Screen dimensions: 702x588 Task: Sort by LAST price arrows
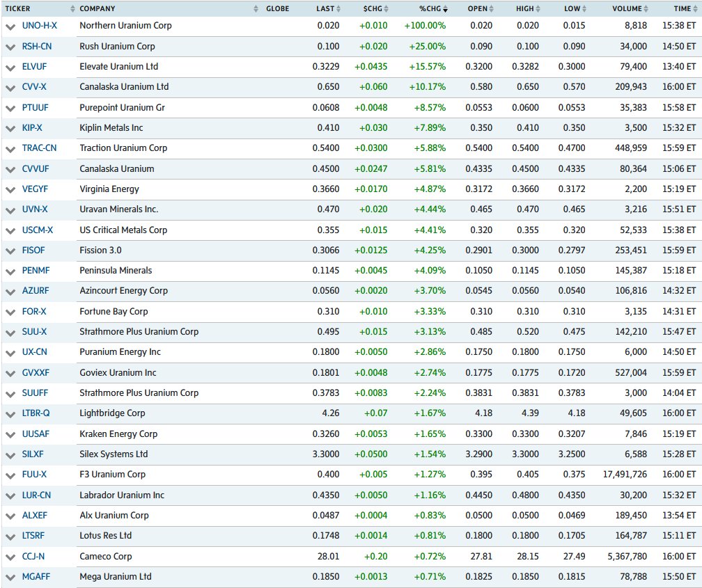[338, 8]
